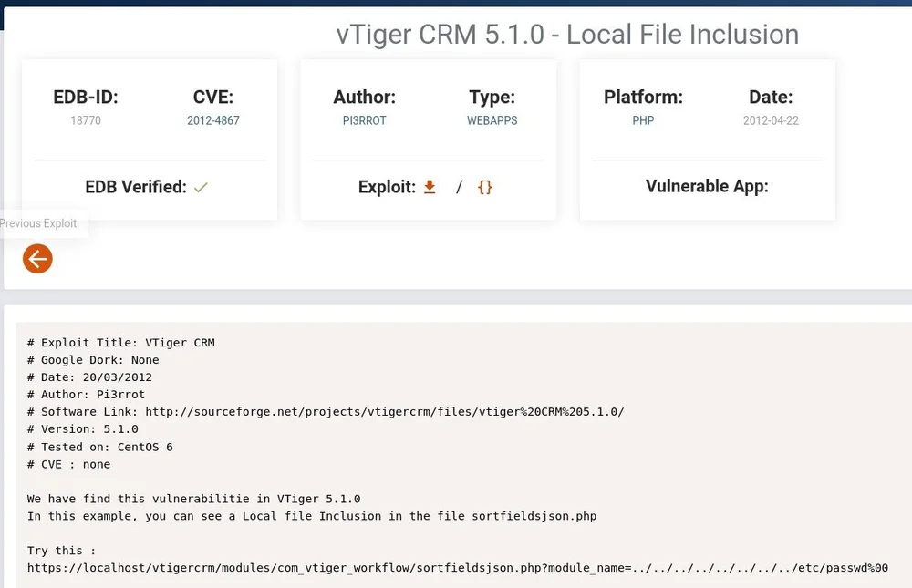Click the 'We have find this vulnerabilitie' line

coord(193,499)
